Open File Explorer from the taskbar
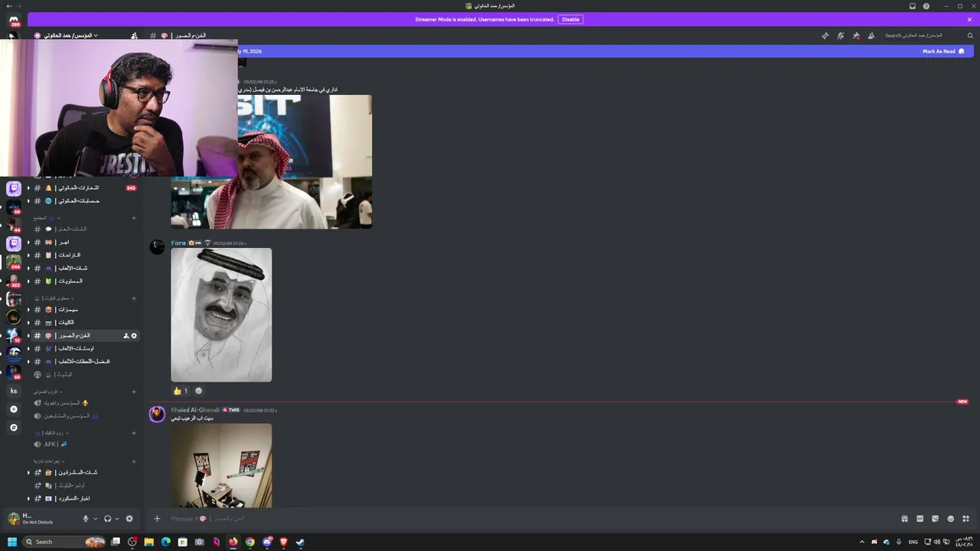Screen dimensions: 980x551 click(x=149, y=542)
